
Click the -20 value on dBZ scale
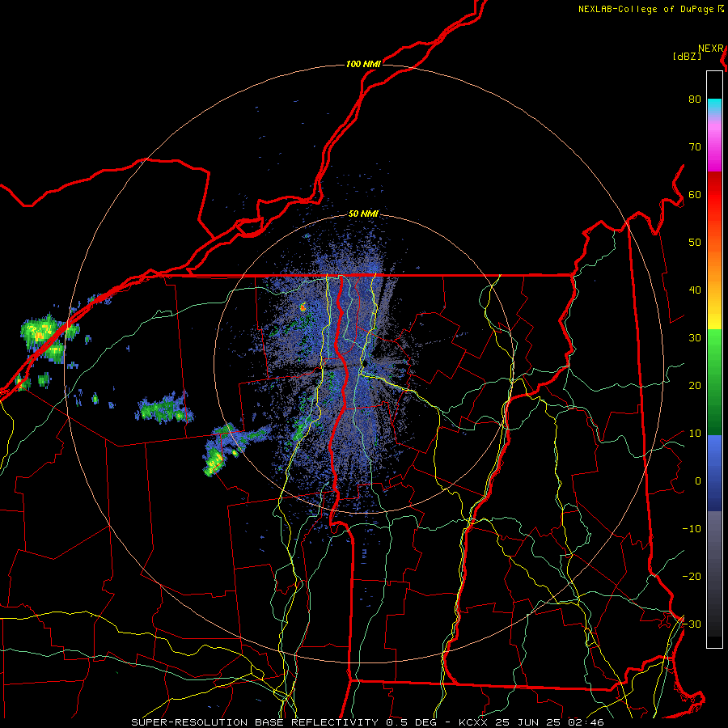692,576
